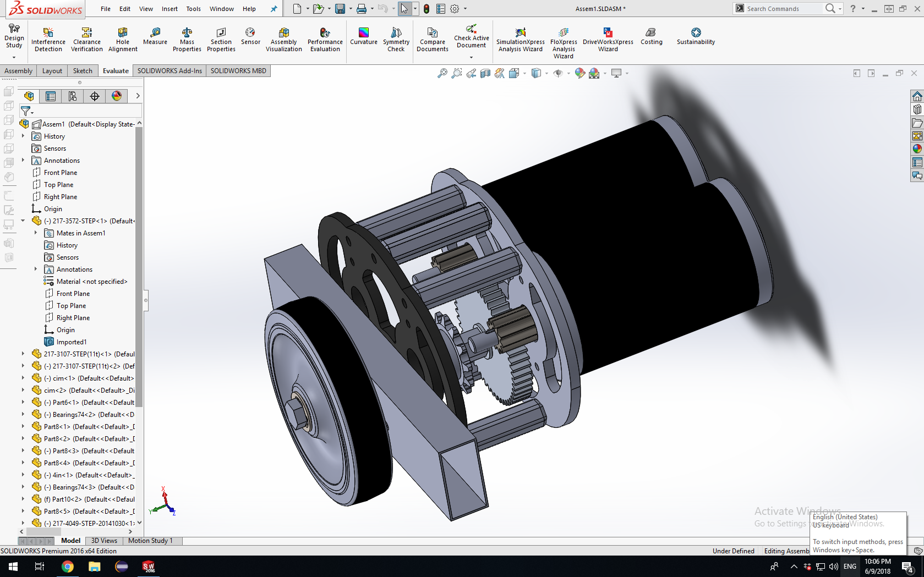Image resolution: width=924 pixels, height=577 pixels.
Task: Expand the Design Study dropdown
Action: point(14,57)
